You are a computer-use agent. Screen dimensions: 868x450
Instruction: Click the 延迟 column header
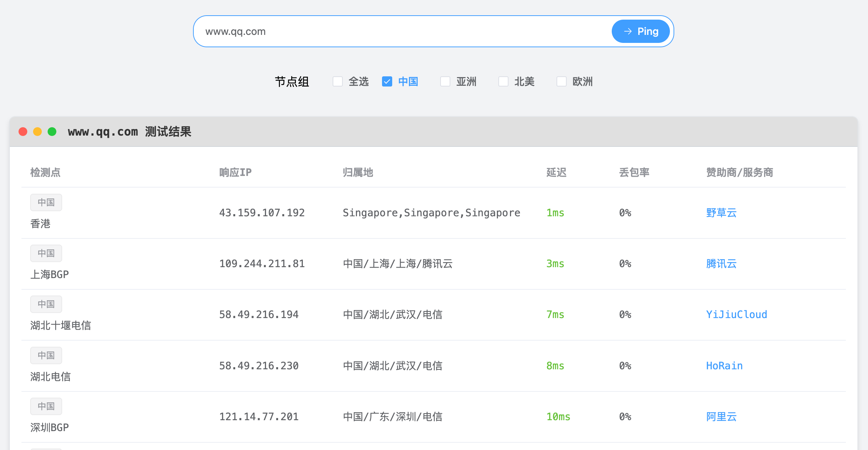[x=556, y=172]
